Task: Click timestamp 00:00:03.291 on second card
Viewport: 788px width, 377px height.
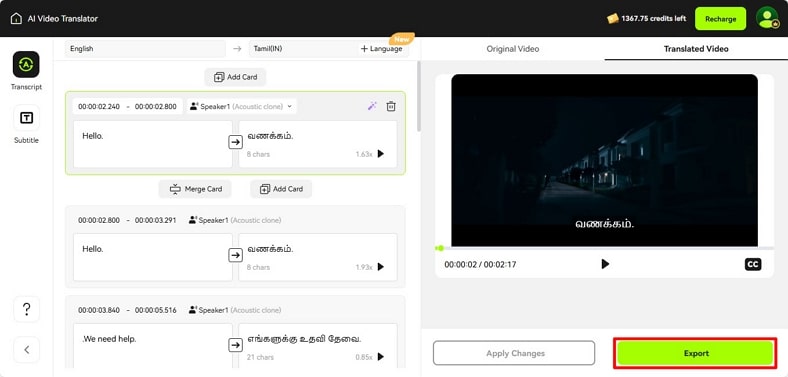Action: tap(155, 220)
